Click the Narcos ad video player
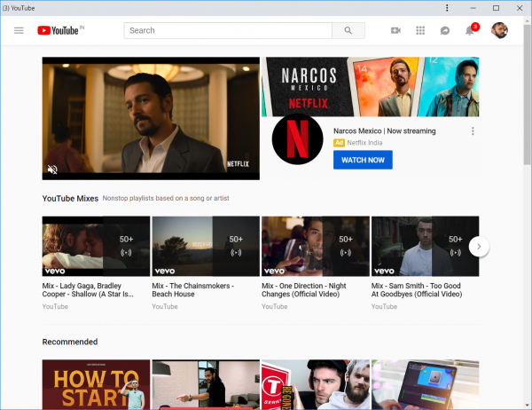Image resolution: width=532 pixels, height=410 pixels. pyautogui.click(x=151, y=119)
